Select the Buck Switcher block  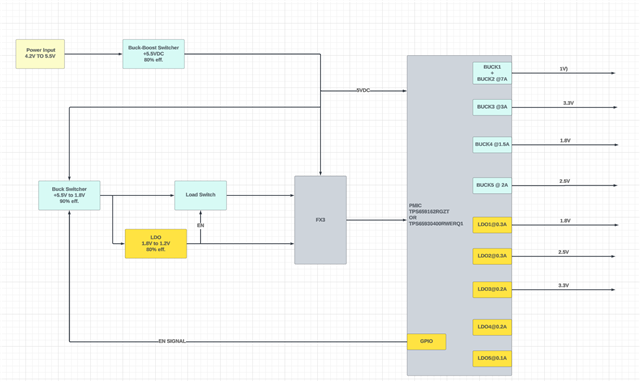pos(69,195)
